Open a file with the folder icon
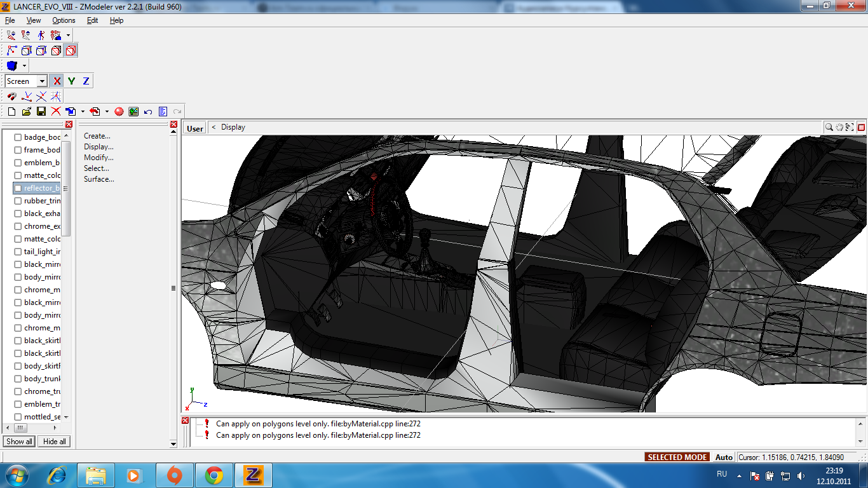 coord(27,111)
